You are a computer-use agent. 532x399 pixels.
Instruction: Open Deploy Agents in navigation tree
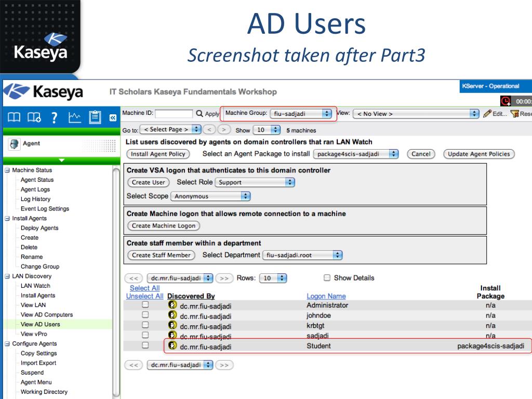click(39, 228)
